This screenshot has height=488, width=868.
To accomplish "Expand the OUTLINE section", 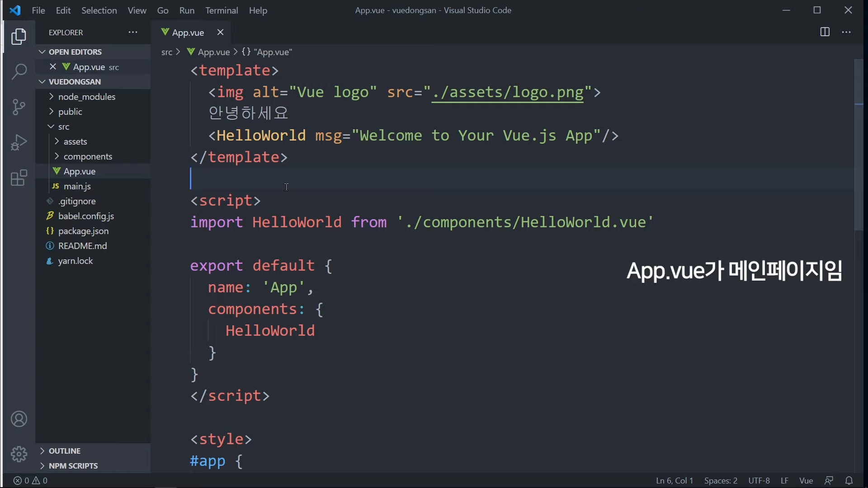I will pyautogui.click(x=65, y=451).
